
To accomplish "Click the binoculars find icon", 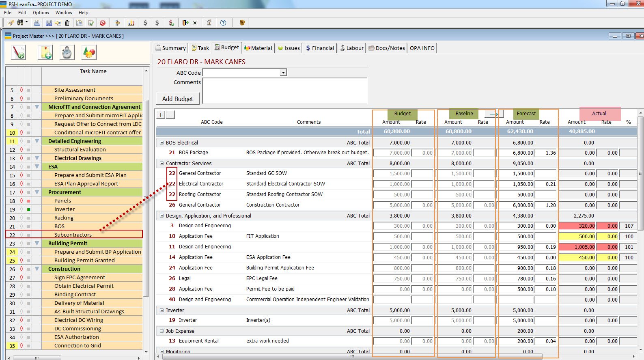I will click(x=20, y=23).
